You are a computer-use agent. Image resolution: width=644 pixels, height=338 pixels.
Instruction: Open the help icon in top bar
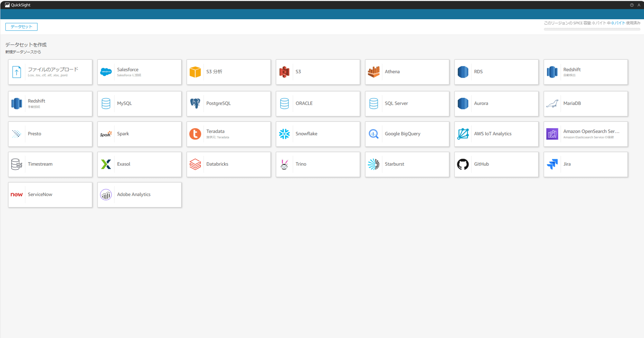point(632,5)
